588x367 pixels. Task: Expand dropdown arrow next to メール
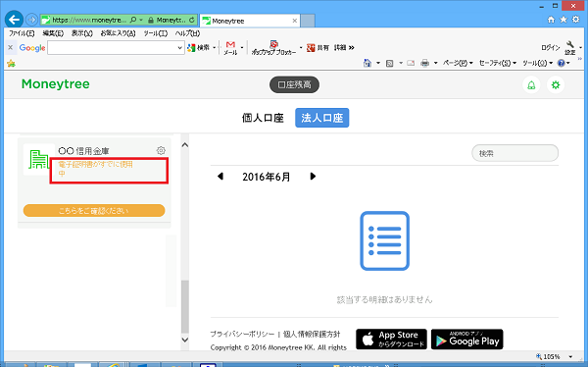point(242,48)
